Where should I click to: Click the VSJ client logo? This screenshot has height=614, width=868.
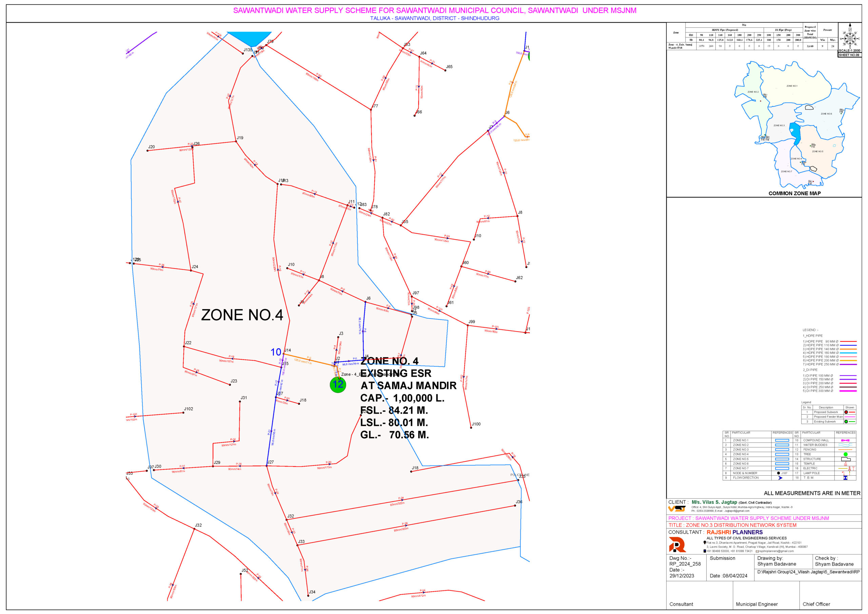[x=677, y=509]
